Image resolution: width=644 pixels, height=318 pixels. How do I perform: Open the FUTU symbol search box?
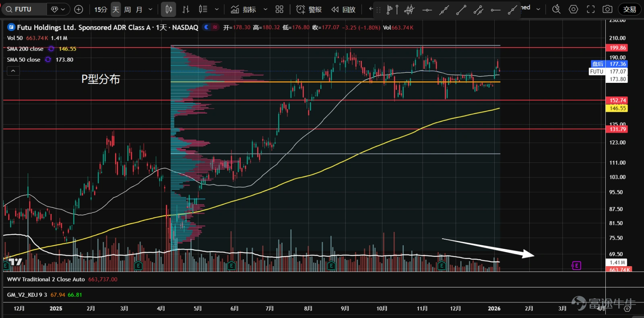(24, 9)
